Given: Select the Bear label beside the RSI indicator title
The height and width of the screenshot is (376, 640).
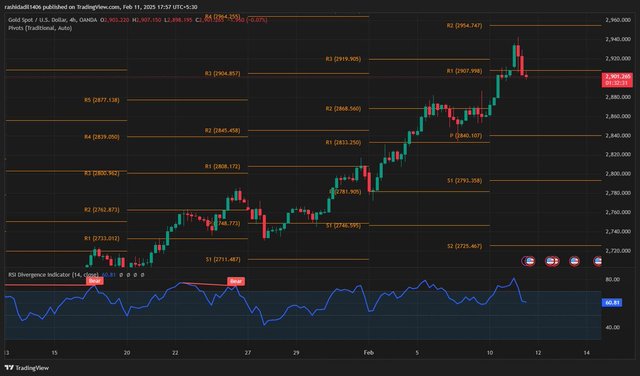Looking at the screenshot, I should 95,281.
